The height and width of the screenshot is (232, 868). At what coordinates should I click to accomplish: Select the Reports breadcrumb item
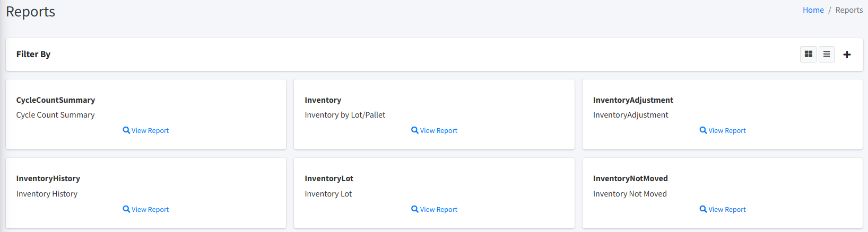849,10
